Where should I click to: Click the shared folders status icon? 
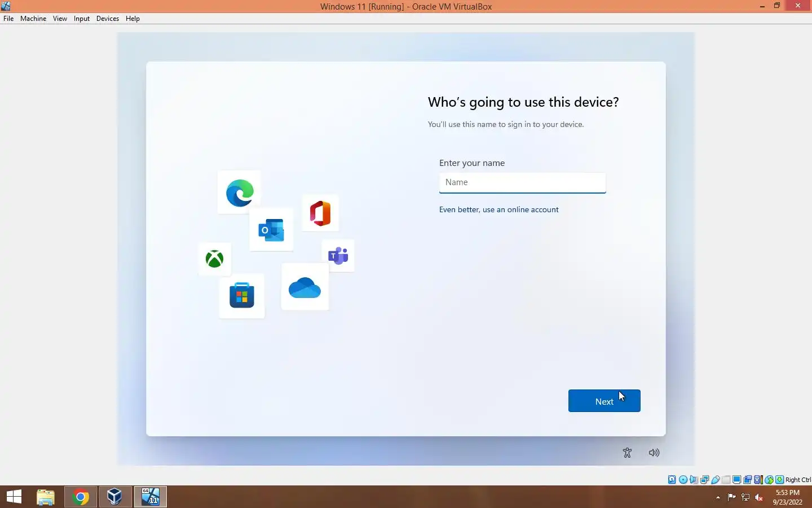tap(726, 480)
